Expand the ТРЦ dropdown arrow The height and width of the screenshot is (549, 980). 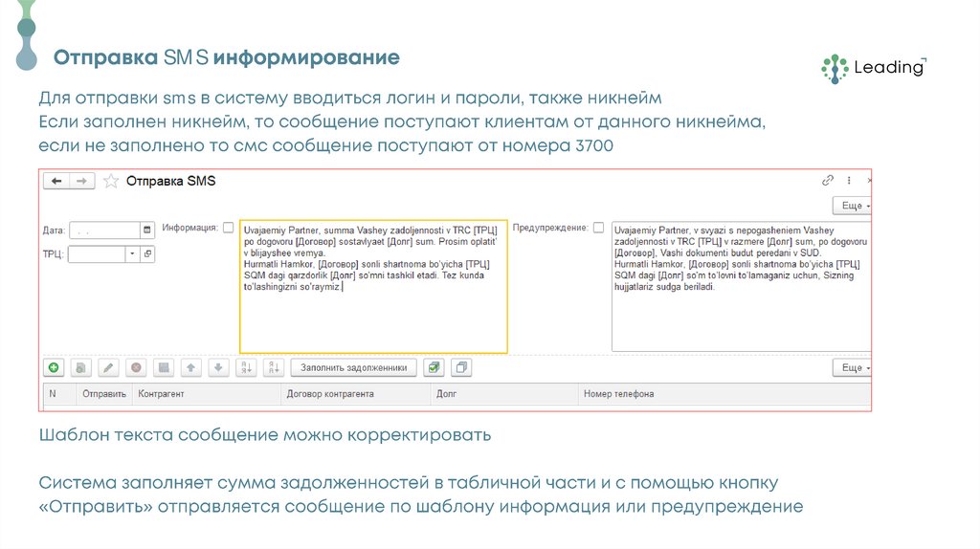click(x=132, y=254)
